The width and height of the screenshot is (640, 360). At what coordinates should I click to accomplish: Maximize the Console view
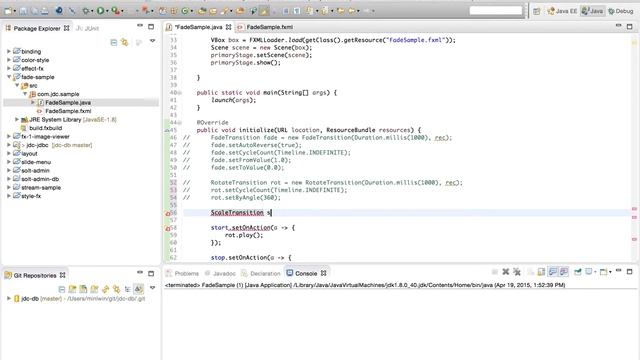[629, 271]
